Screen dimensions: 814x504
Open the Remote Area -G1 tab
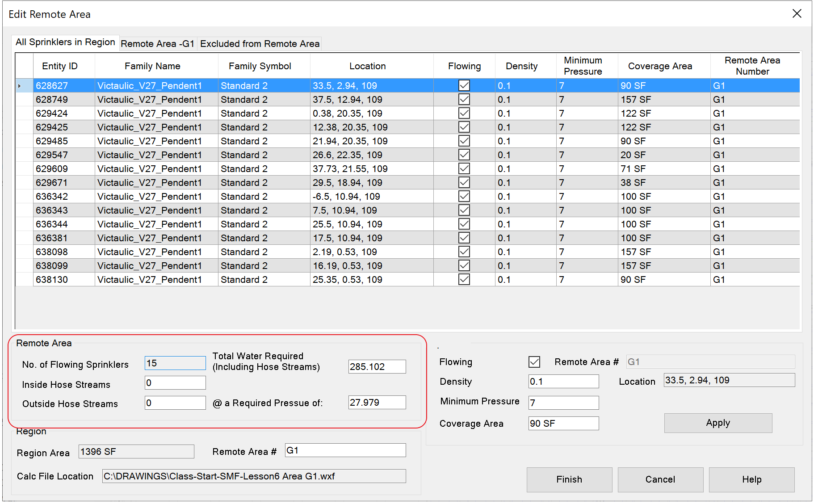coord(158,44)
